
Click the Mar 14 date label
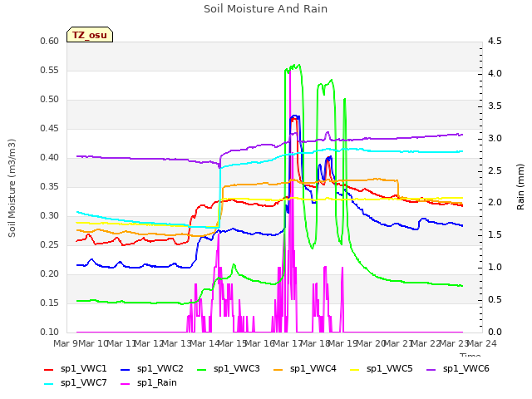coord(204,344)
